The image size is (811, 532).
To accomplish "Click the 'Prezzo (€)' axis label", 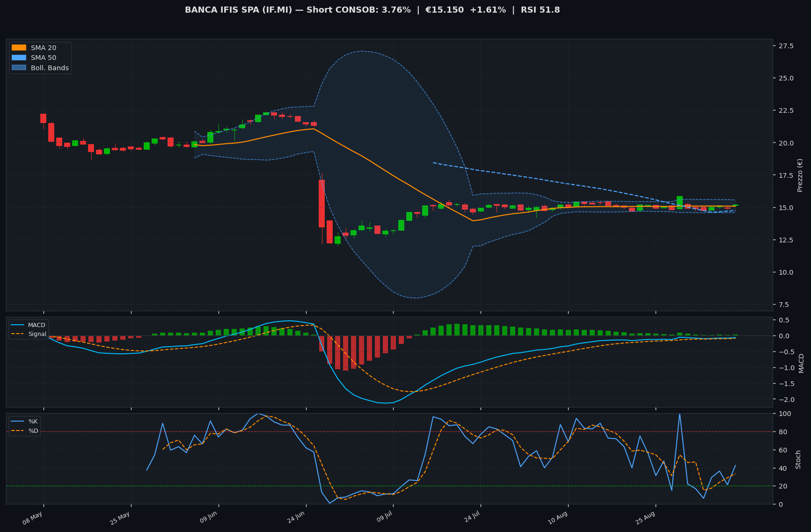I will click(800, 175).
